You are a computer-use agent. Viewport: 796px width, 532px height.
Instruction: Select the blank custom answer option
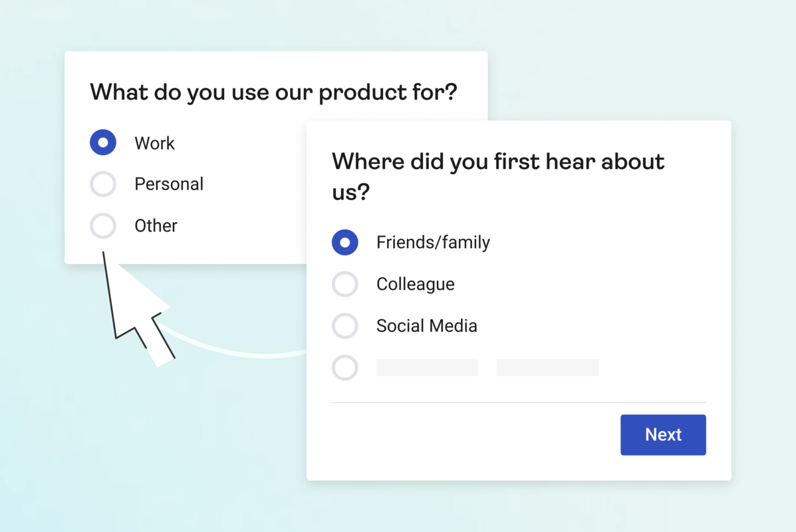point(345,368)
